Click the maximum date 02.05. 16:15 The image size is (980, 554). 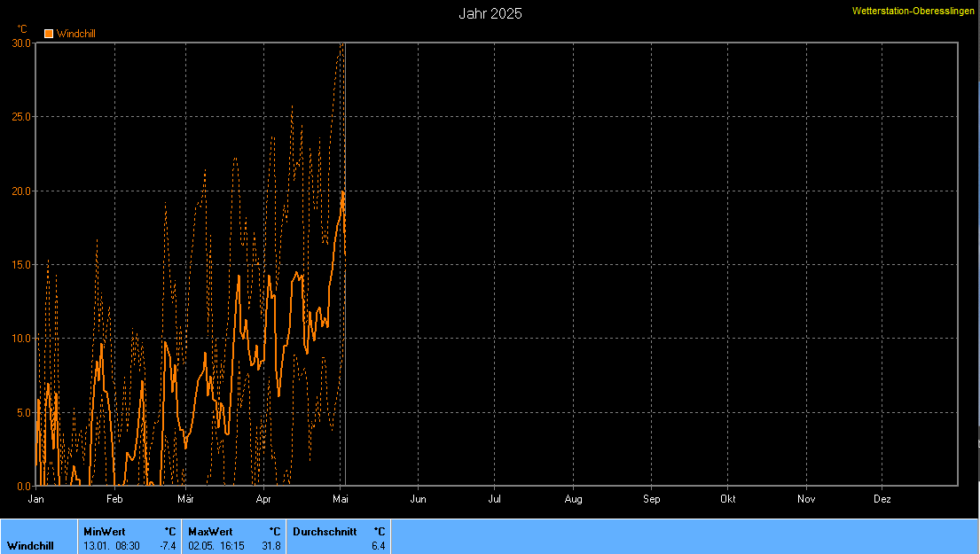[216, 546]
